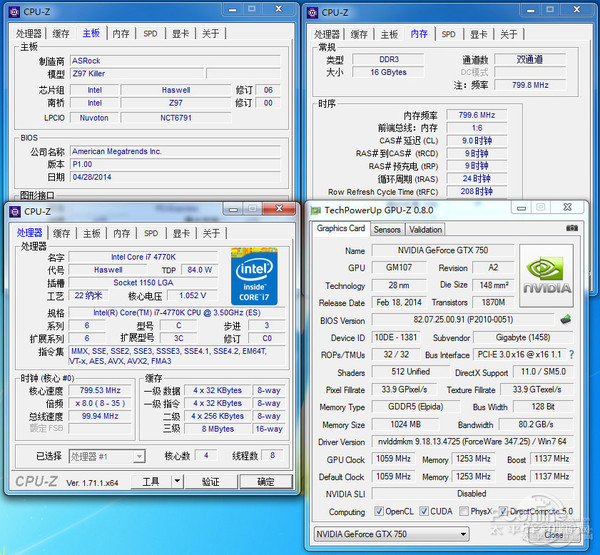Click the Z97 Killer model field
The width and height of the screenshot is (600, 555).
(137, 73)
